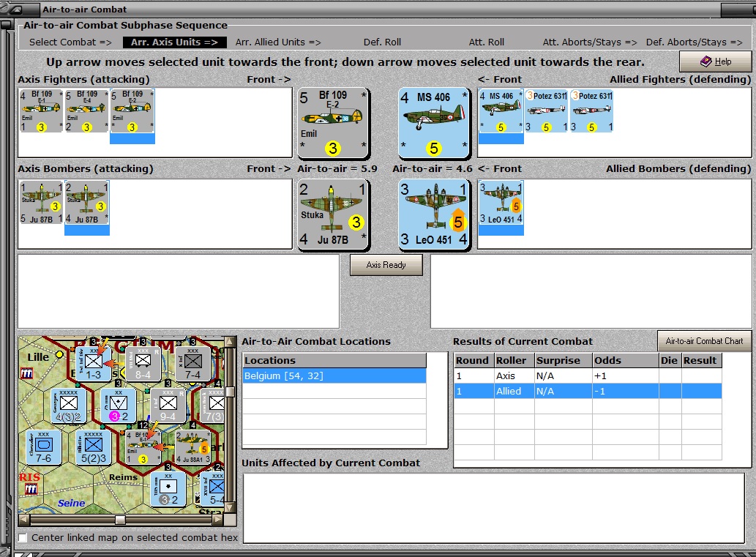Click the factory icon near Lille
Screen dimensions: 756x557
click(x=26, y=374)
